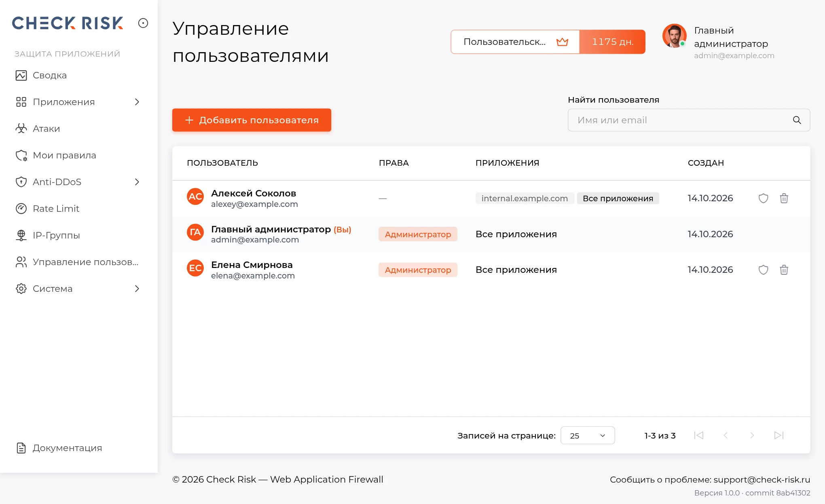Viewport: 825px width, 504px height.
Task: Click elena@example.com email text
Action: pyautogui.click(x=253, y=276)
